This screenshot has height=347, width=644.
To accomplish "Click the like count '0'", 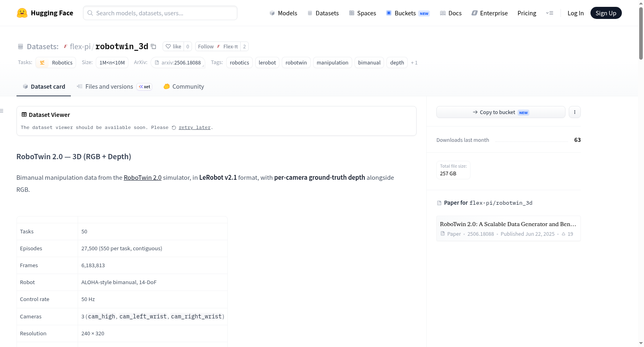I will pos(188,46).
